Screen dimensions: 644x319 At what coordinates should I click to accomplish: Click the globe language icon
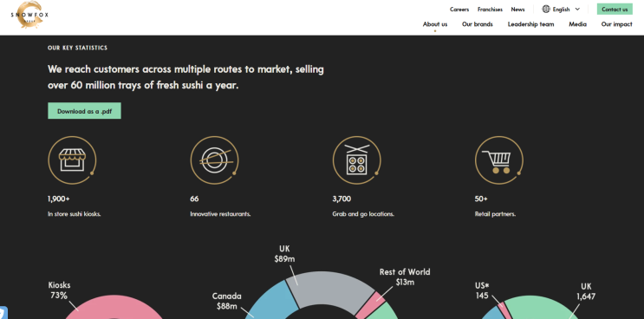click(x=546, y=9)
